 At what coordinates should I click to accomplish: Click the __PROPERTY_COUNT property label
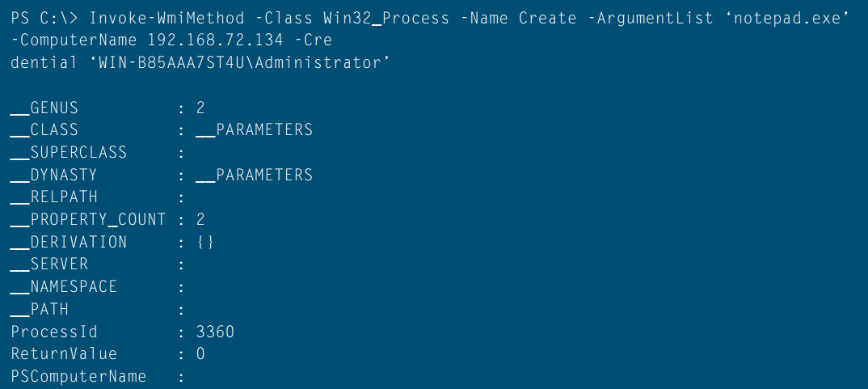click(88, 219)
